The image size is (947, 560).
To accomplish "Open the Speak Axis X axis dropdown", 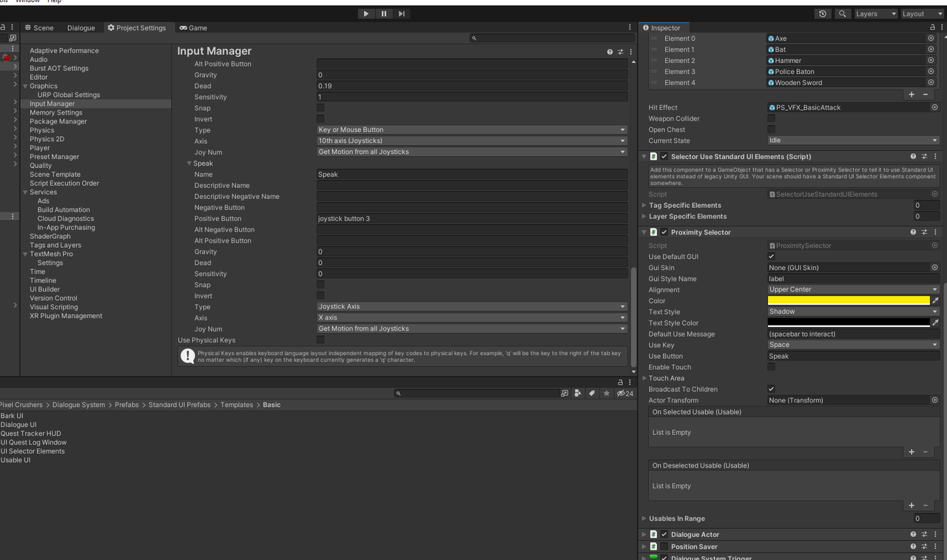I will click(x=472, y=317).
